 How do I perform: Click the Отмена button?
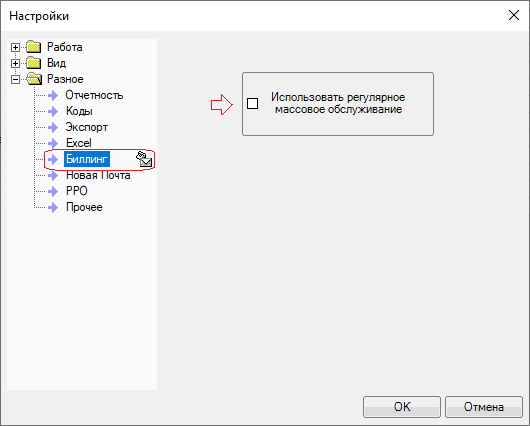484,407
